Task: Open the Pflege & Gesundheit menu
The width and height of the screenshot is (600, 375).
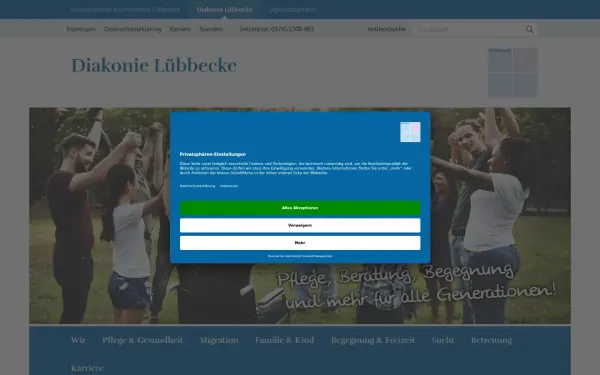Action: (142, 340)
